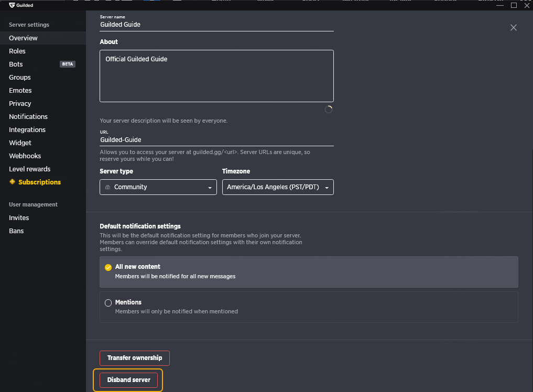Go to Emotes settings

pos(43,91)
